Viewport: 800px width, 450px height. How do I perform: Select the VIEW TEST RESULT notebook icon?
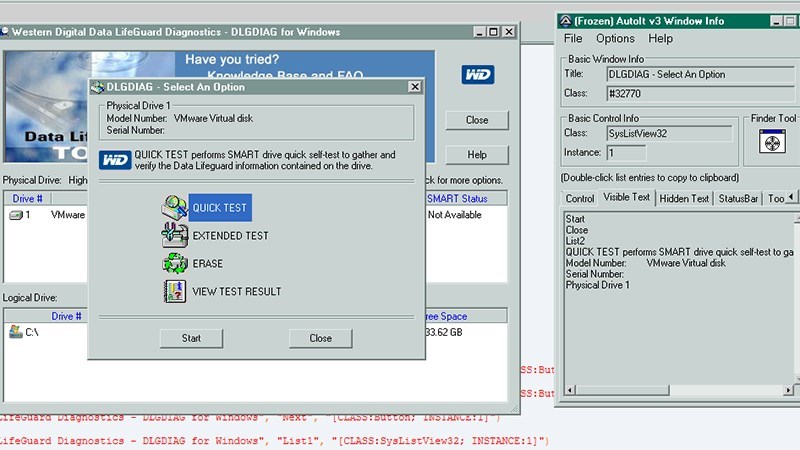point(174,291)
